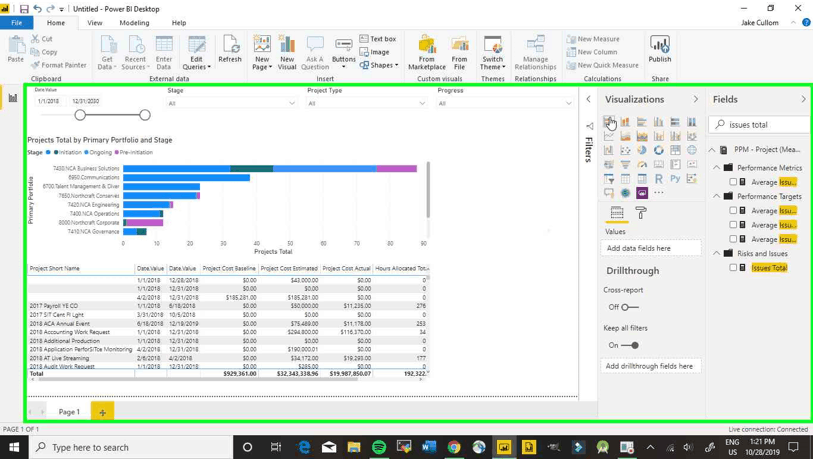Click the Refresh button
The width and height of the screenshot is (814, 460).
coord(230,49)
